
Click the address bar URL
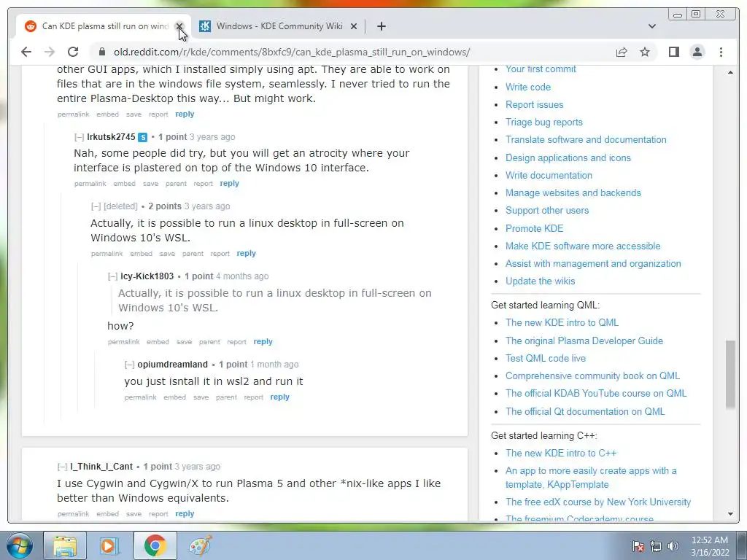292,52
